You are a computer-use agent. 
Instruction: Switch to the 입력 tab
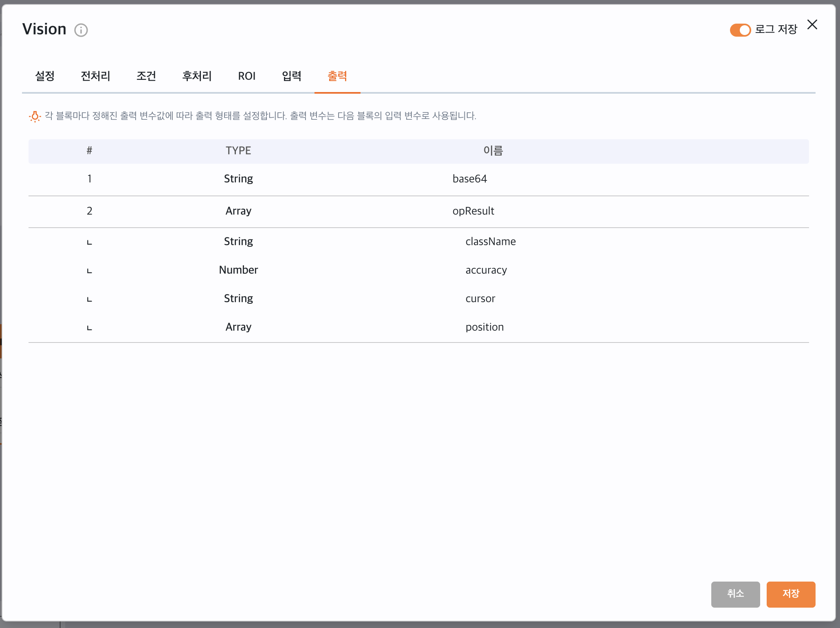coord(292,76)
